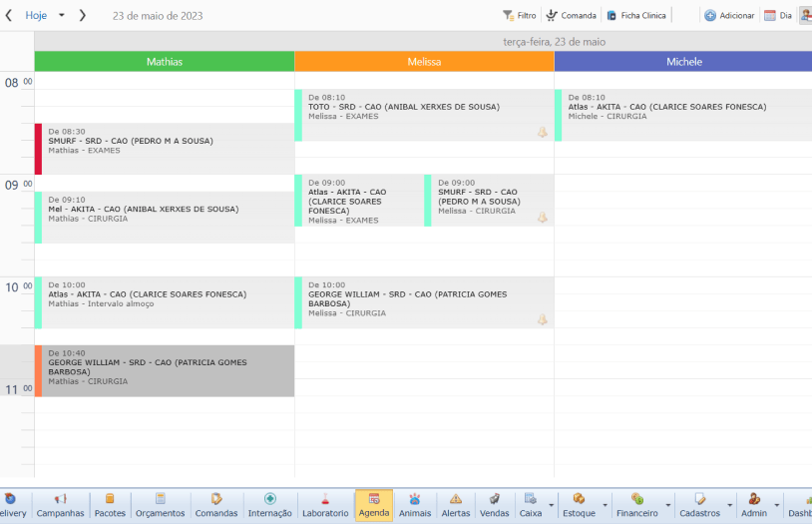Expand the Cadastros dropdown arrow
812x524 pixels.
point(729,505)
